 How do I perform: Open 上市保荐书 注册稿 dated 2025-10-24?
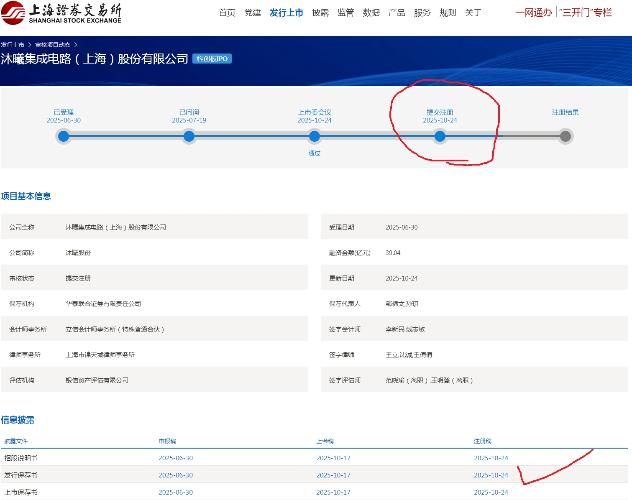click(491, 492)
